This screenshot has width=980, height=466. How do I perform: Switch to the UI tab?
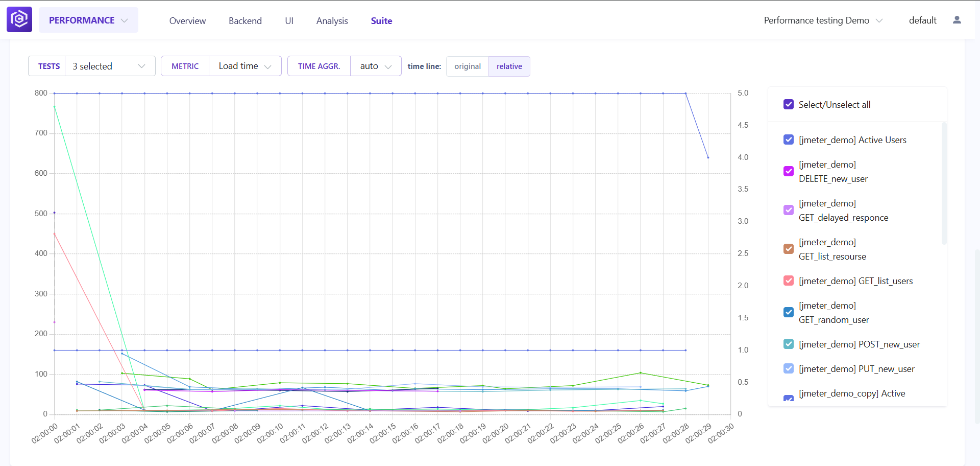pos(289,21)
